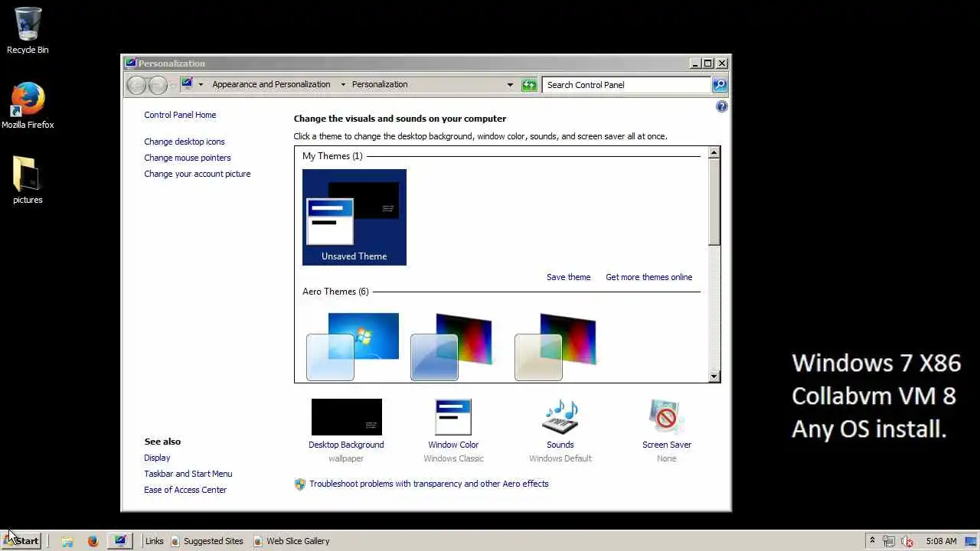Open the address bar history dropdown

[510, 85]
